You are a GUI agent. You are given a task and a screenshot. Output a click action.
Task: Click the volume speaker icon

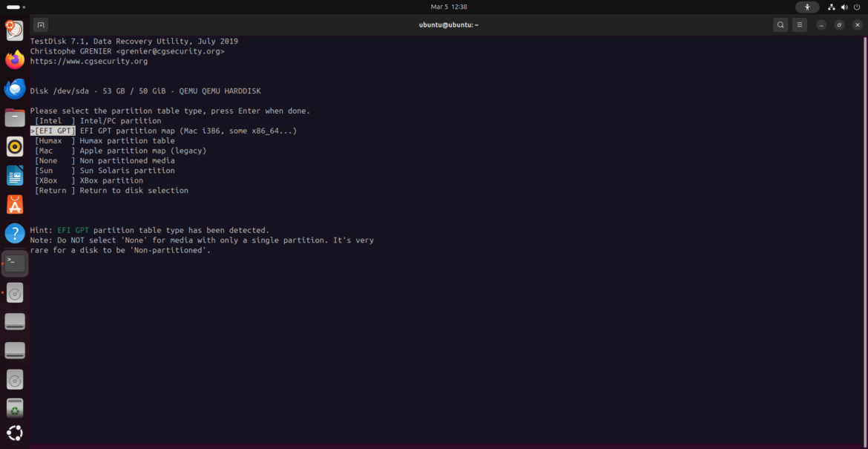pyautogui.click(x=844, y=7)
